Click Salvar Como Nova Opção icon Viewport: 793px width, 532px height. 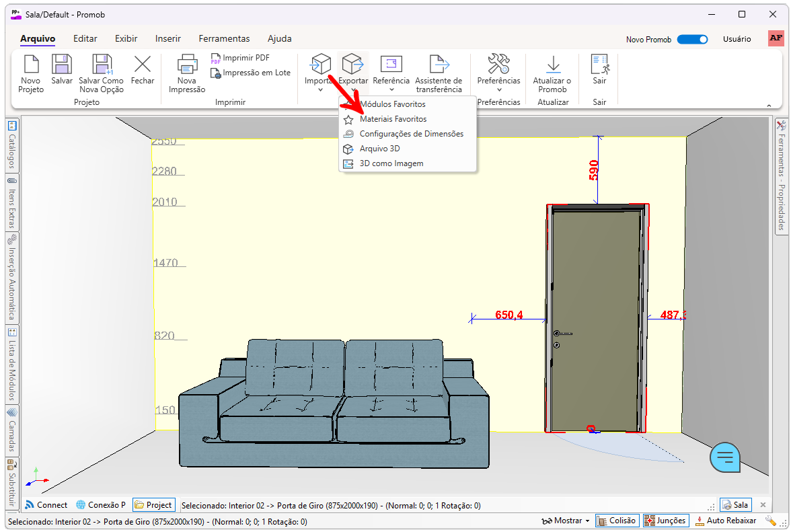(x=102, y=65)
